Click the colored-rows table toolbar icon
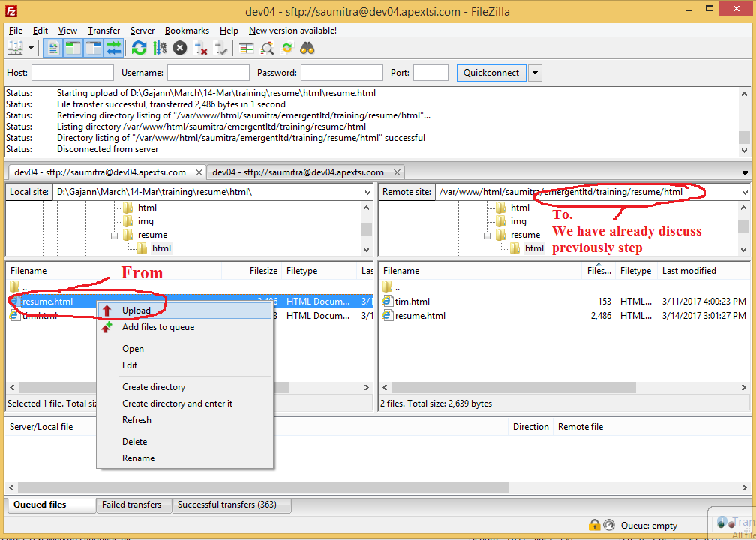This screenshot has width=756, height=540. click(x=246, y=48)
